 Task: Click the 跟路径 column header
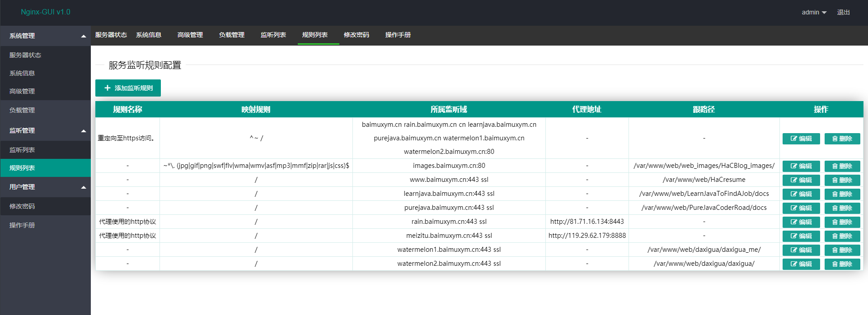coord(704,109)
